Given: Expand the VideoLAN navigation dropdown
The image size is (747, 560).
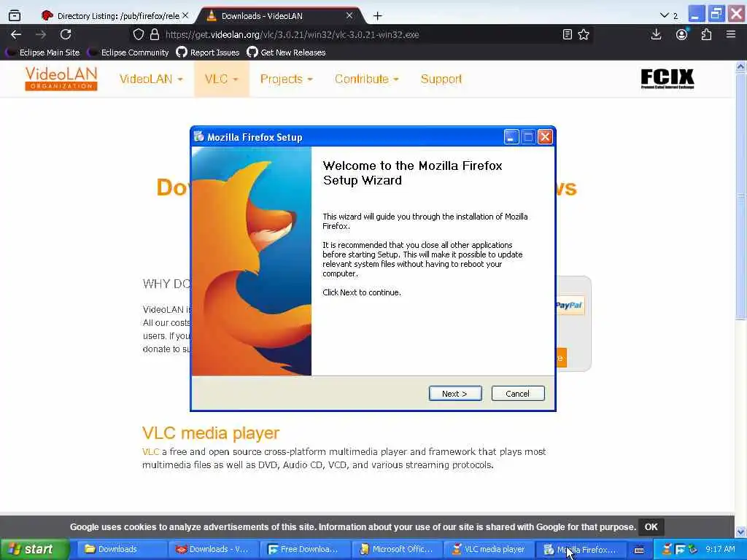Looking at the screenshot, I should point(151,79).
